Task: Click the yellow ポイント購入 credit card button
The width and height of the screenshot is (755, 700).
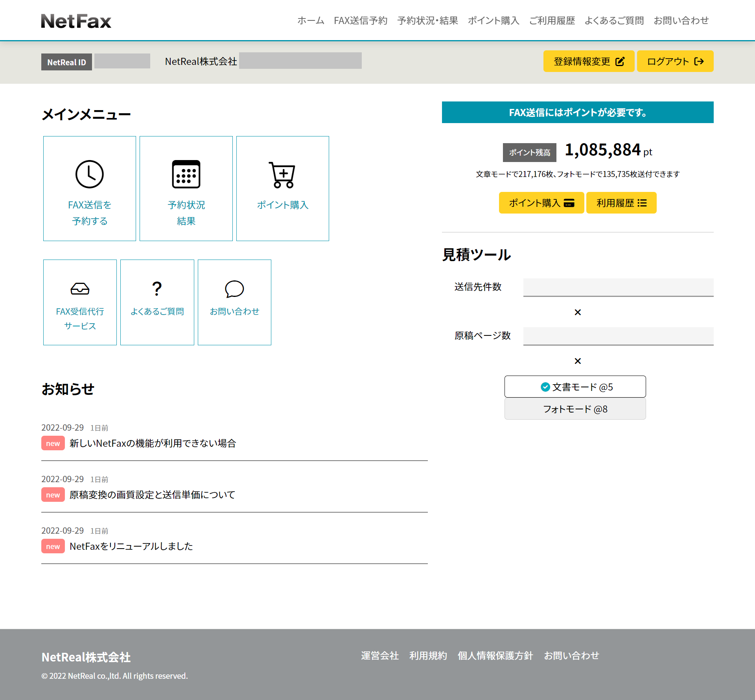Action: (x=541, y=203)
